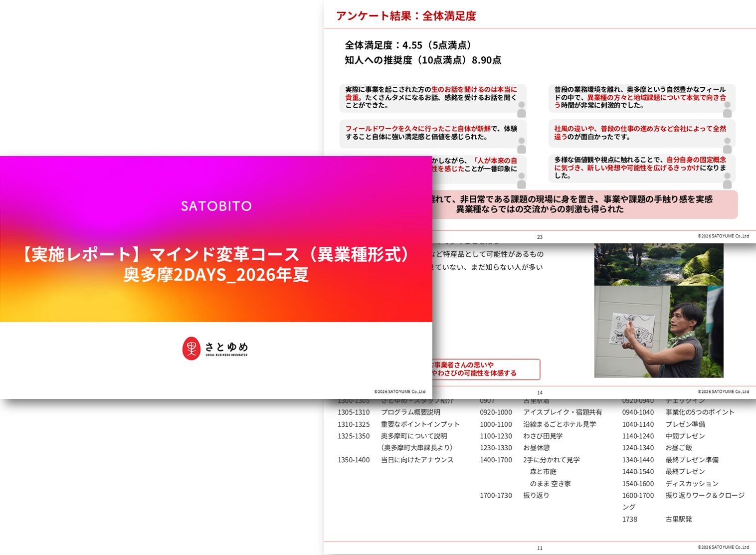756x555 pixels.
Task: Click page number 14 on photo slide
Action: tap(540, 392)
